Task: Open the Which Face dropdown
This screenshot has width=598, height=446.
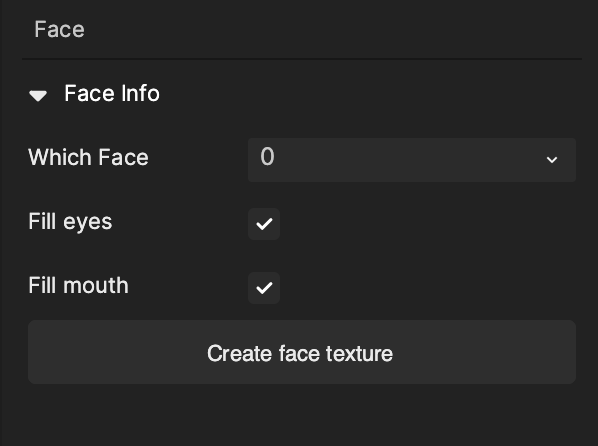Action: 412,160
